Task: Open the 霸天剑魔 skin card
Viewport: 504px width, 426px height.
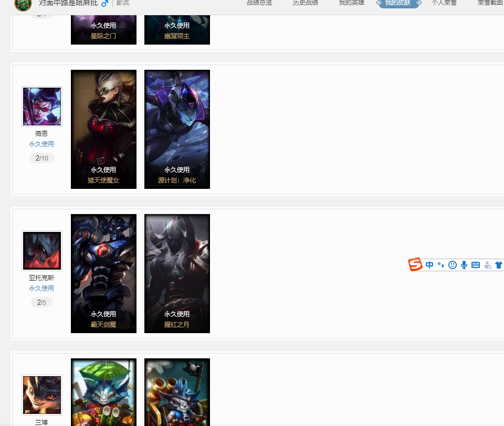Action: coord(103,273)
